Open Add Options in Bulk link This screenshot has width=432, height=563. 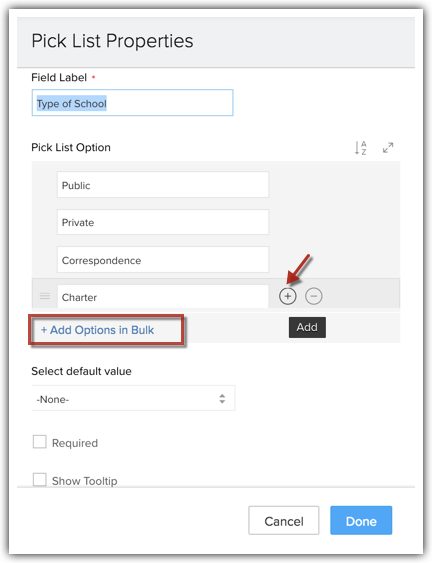(97, 330)
